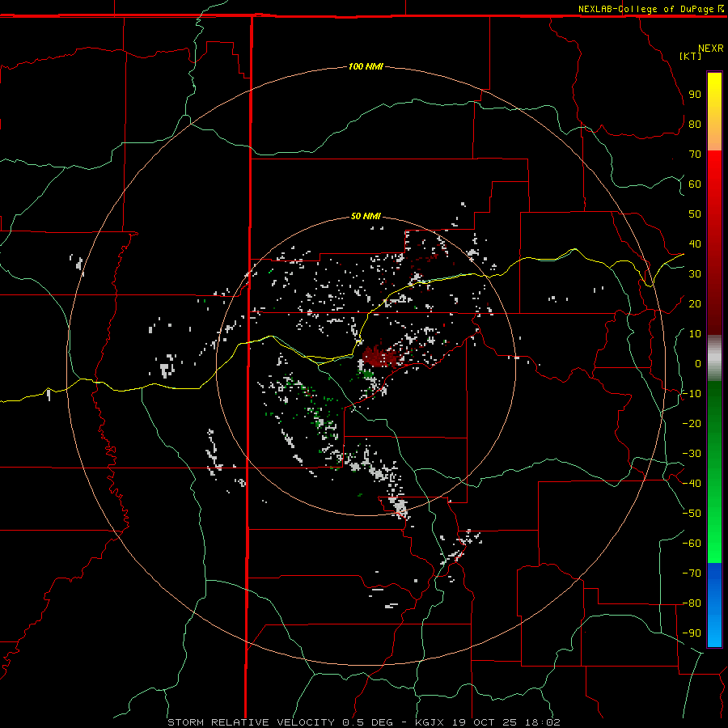Click the 50 NMI range ring label
Viewport: 728px width, 728px height.
[x=366, y=216]
